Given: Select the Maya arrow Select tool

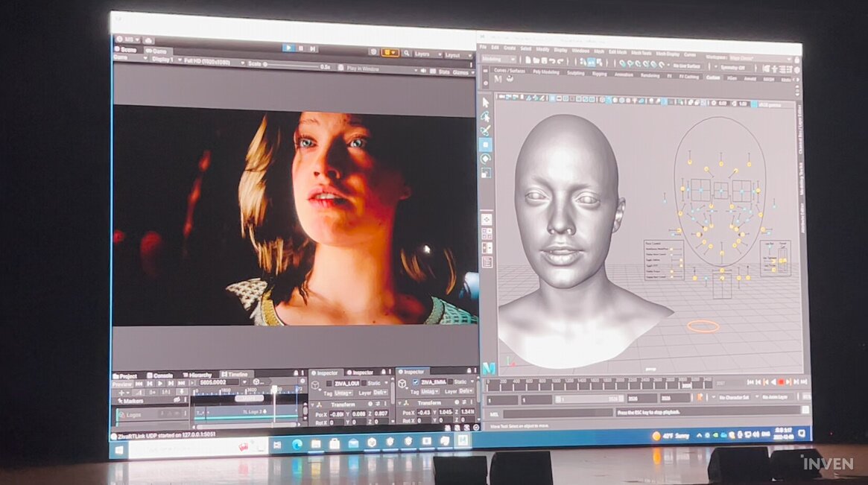Looking at the screenshot, I should point(486,102).
